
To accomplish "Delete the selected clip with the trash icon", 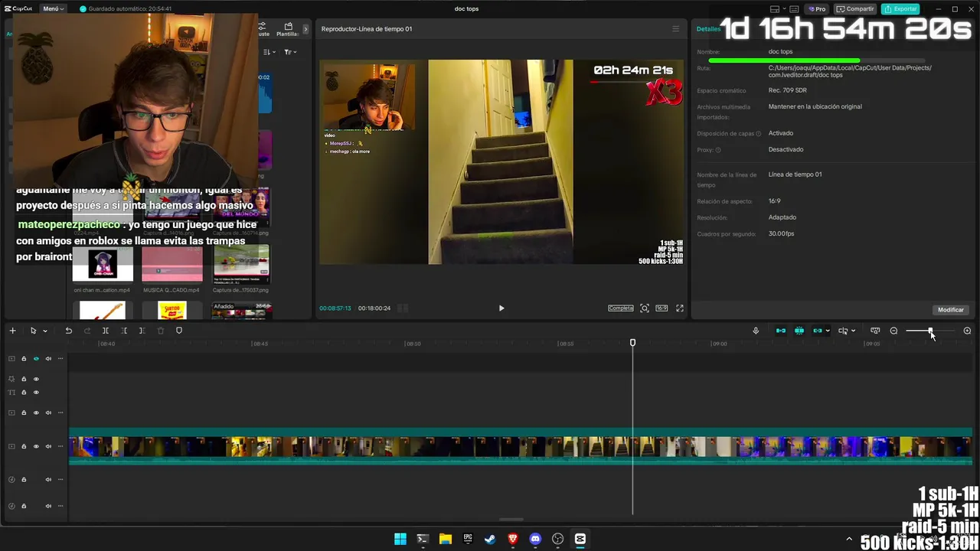I will 161,331.
